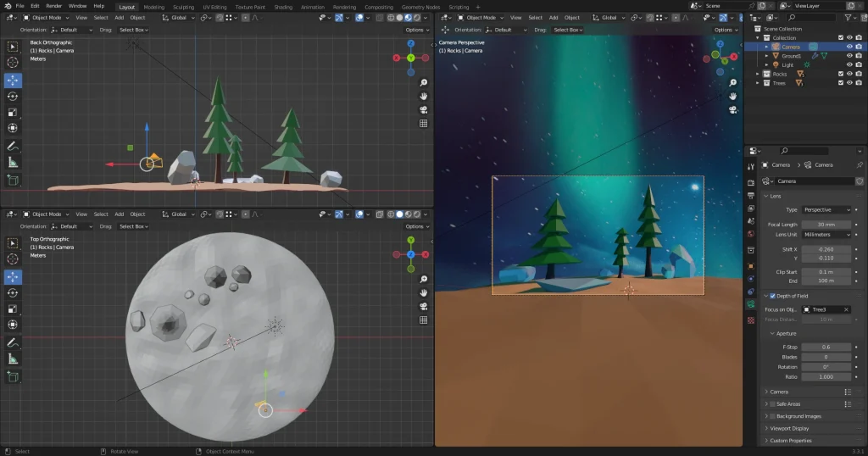868x456 pixels.
Task: Select the Measure tool in top-left viewport
Action: tap(13, 162)
